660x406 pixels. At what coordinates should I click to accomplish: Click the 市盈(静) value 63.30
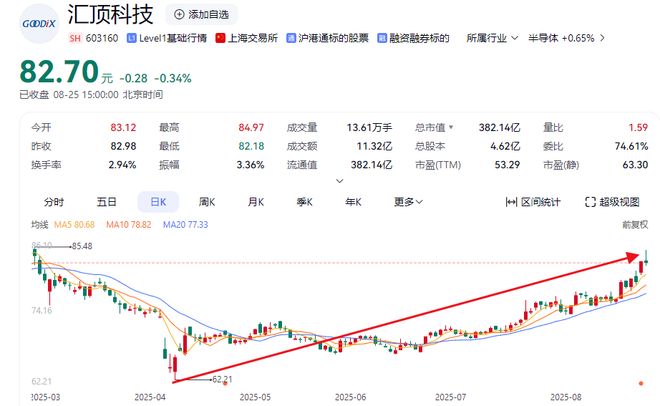click(x=635, y=165)
